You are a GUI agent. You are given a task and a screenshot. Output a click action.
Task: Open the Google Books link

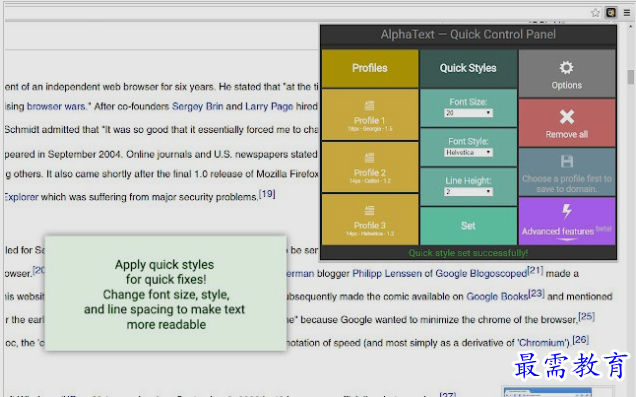tap(497, 296)
